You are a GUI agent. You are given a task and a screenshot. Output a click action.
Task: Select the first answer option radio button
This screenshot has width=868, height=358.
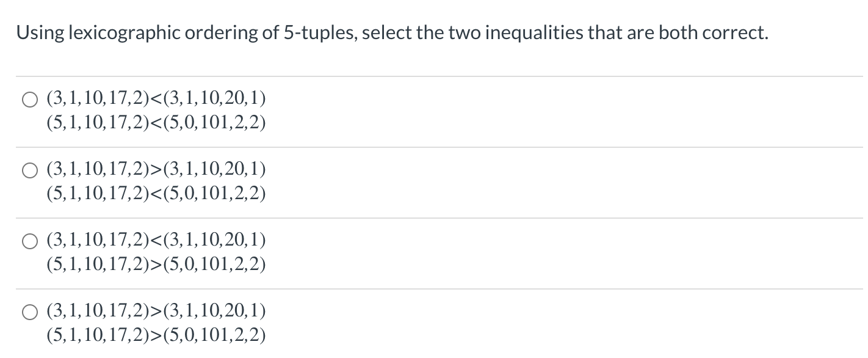(x=29, y=98)
